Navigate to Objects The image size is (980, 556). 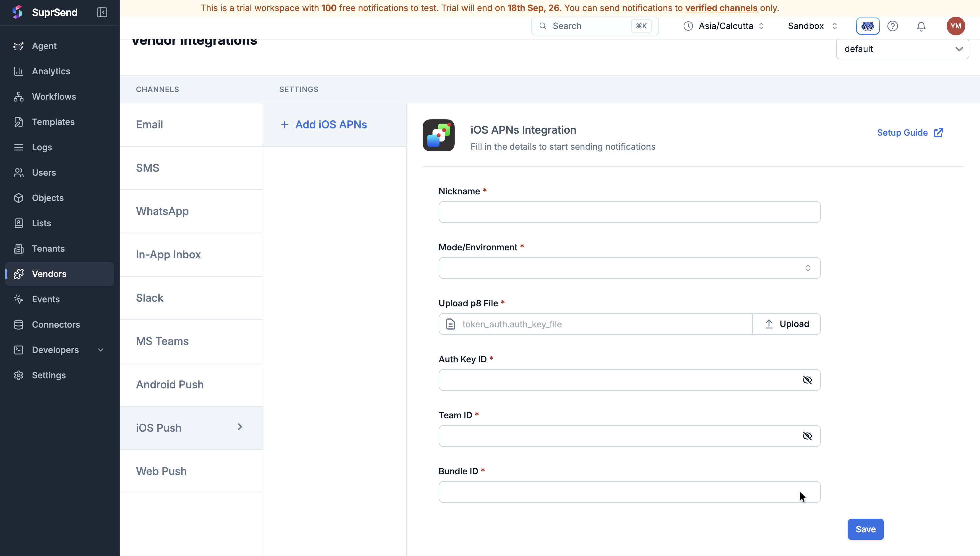(x=60, y=198)
